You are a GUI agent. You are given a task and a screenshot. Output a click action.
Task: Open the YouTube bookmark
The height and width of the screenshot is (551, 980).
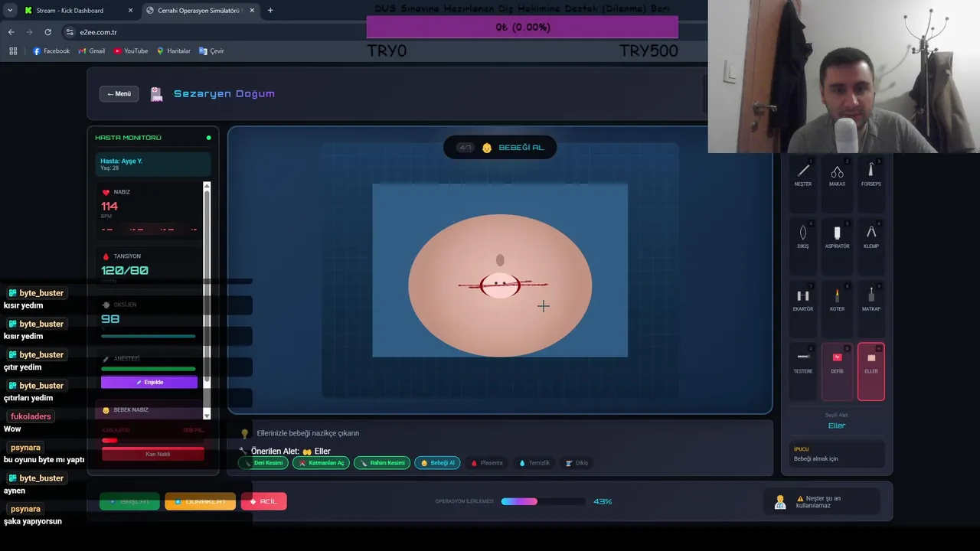coord(131,51)
